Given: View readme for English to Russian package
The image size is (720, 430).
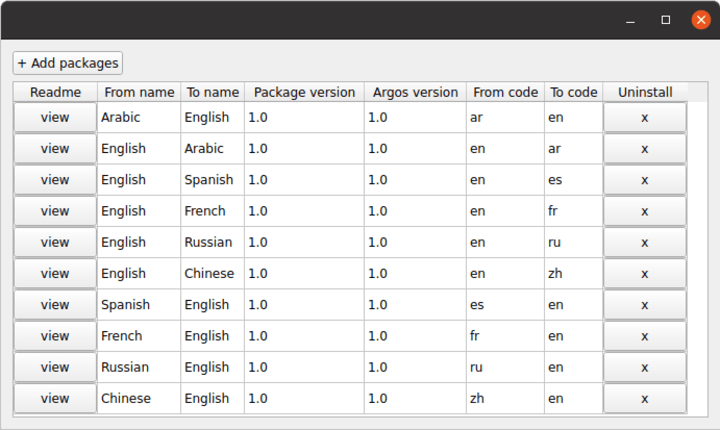Looking at the screenshot, I should (x=55, y=243).
